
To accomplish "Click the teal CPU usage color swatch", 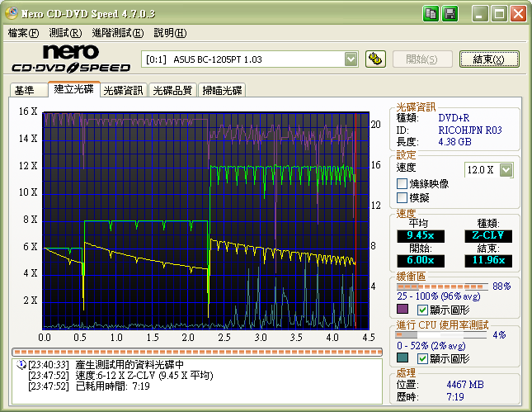I will pos(403,358).
